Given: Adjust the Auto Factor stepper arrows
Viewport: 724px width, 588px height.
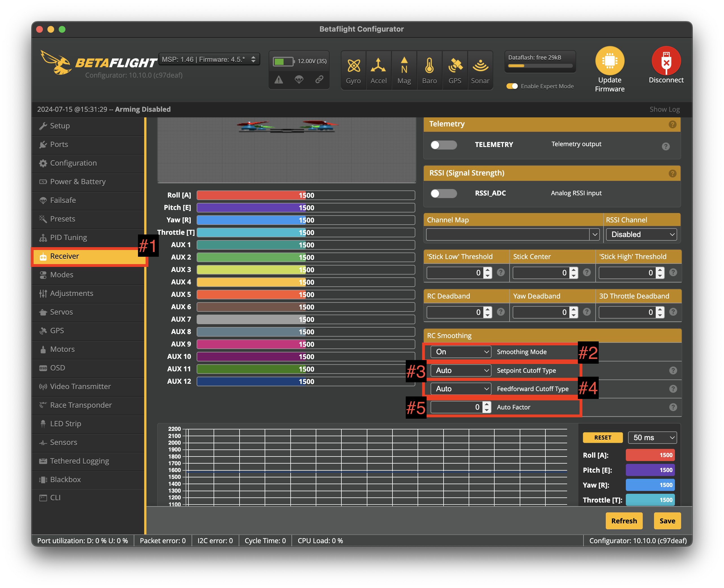Looking at the screenshot, I should click(x=486, y=407).
